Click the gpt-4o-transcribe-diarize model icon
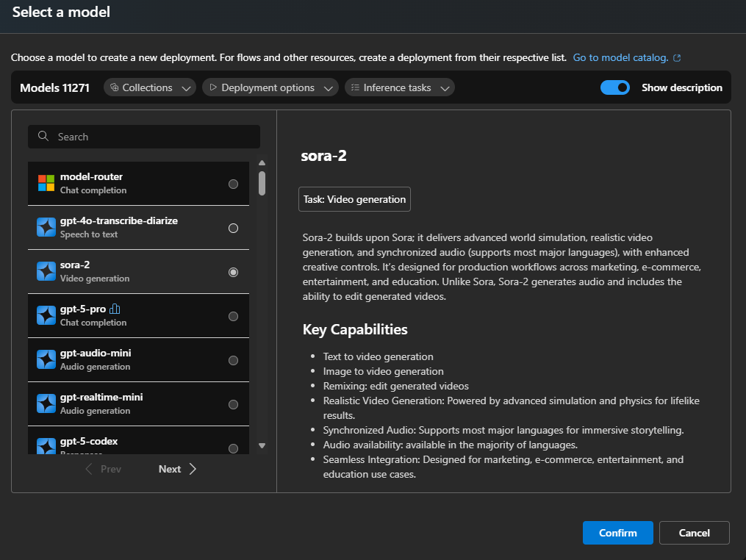The width and height of the screenshot is (746, 560). click(x=46, y=227)
